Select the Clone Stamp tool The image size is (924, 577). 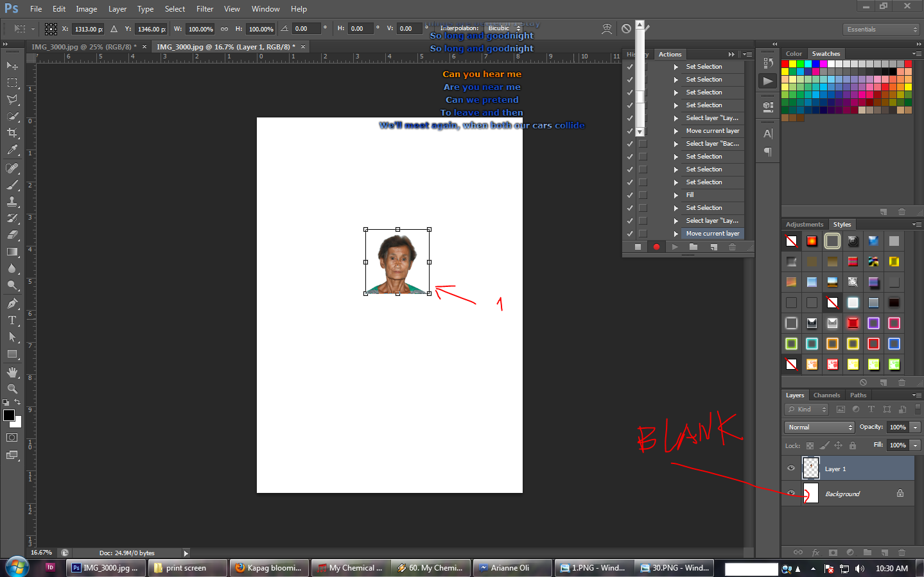pos(13,202)
